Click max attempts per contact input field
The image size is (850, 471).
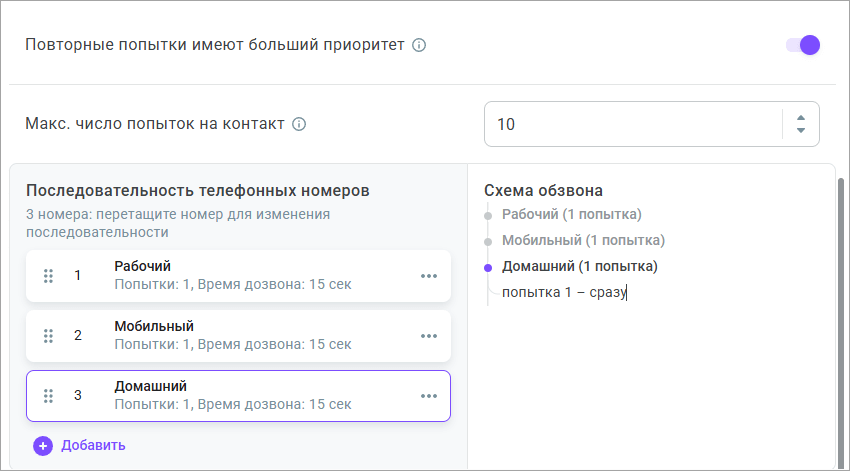(x=630, y=124)
